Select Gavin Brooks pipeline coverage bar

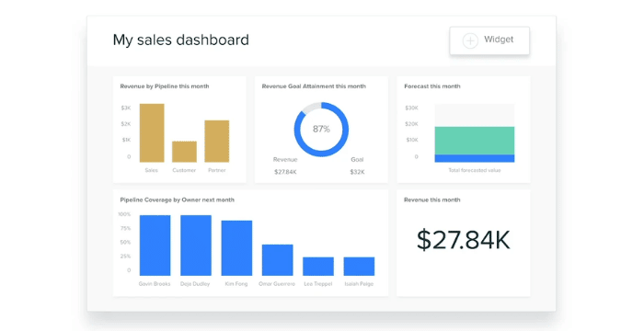coord(155,245)
